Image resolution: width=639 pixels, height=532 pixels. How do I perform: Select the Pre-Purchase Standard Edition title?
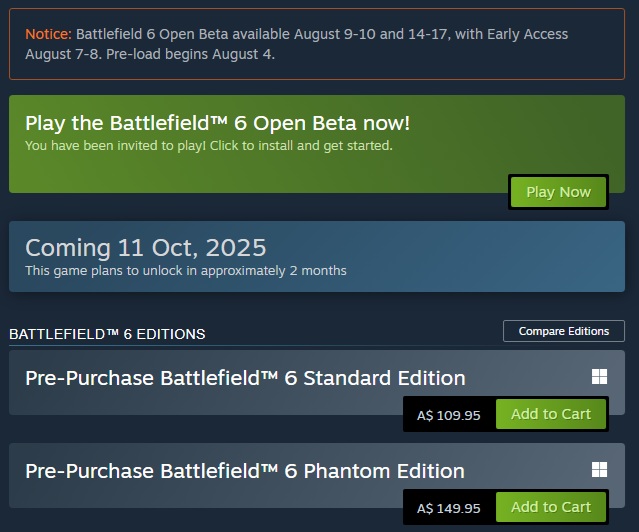click(245, 378)
